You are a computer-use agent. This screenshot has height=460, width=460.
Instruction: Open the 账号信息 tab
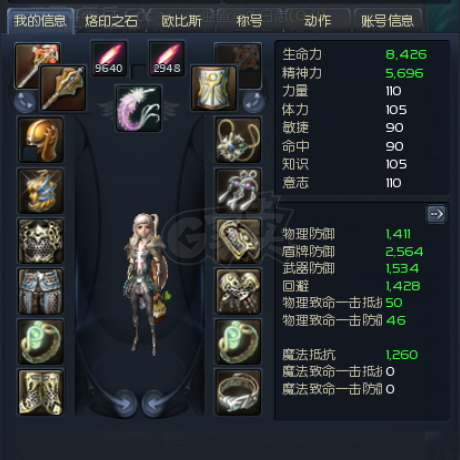pos(388,21)
